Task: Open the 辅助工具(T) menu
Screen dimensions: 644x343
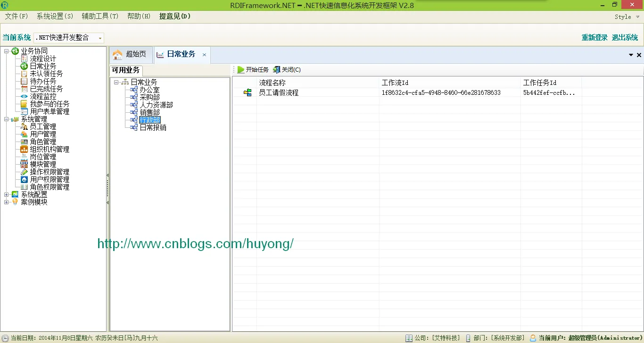Action: (x=100, y=16)
